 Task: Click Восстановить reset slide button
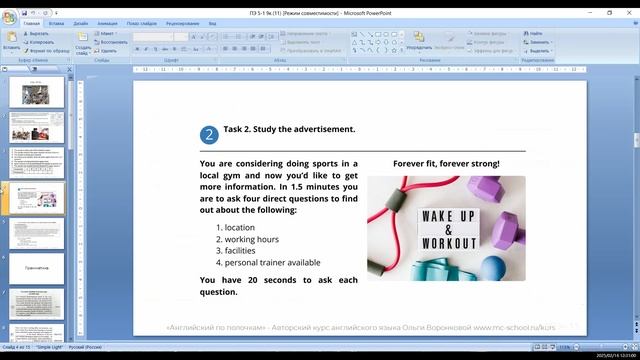coord(111,42)
